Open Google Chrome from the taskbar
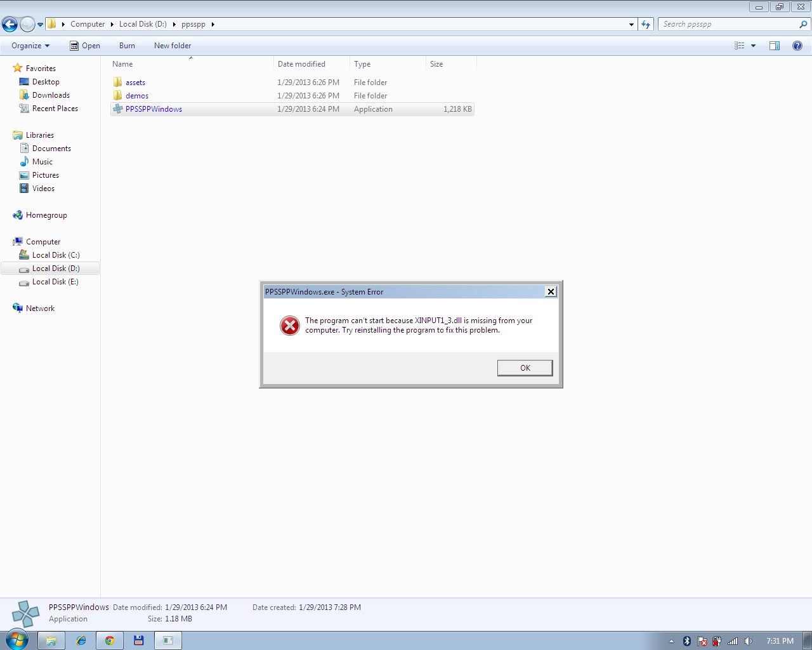This screenshot has width=812, height=650. point(110,640)
